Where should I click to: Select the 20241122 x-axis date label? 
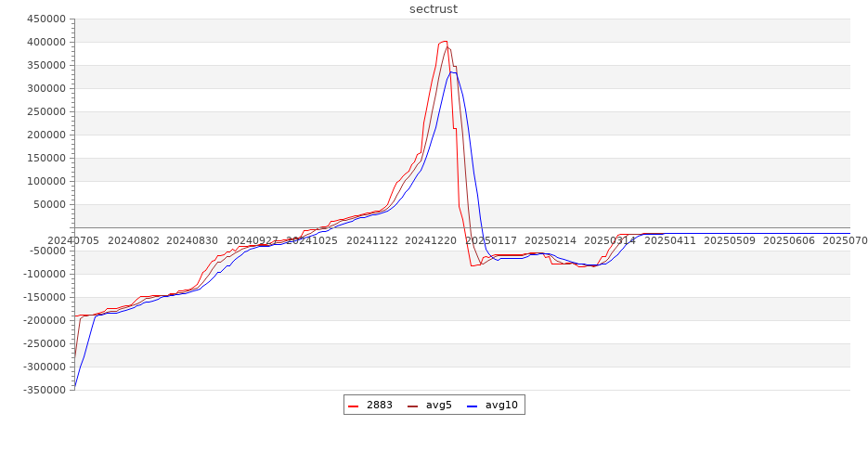[x=372, y=240]
